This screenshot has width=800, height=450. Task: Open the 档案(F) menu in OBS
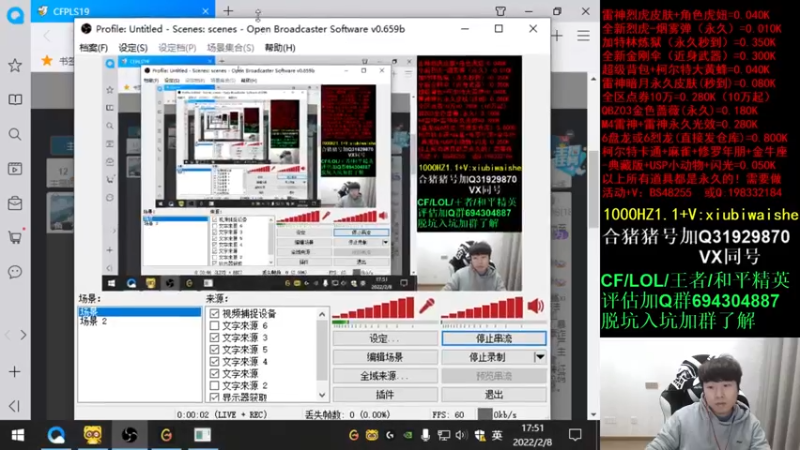(93, 48)
